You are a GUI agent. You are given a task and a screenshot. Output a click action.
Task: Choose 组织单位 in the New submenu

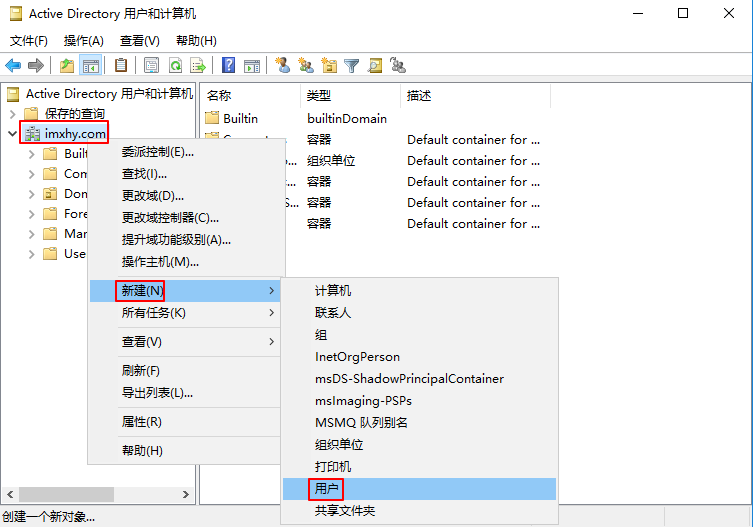339,445
